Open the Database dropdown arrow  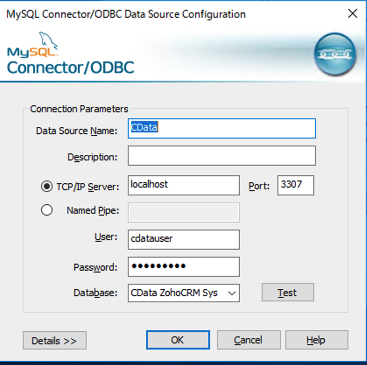point(232,293)
